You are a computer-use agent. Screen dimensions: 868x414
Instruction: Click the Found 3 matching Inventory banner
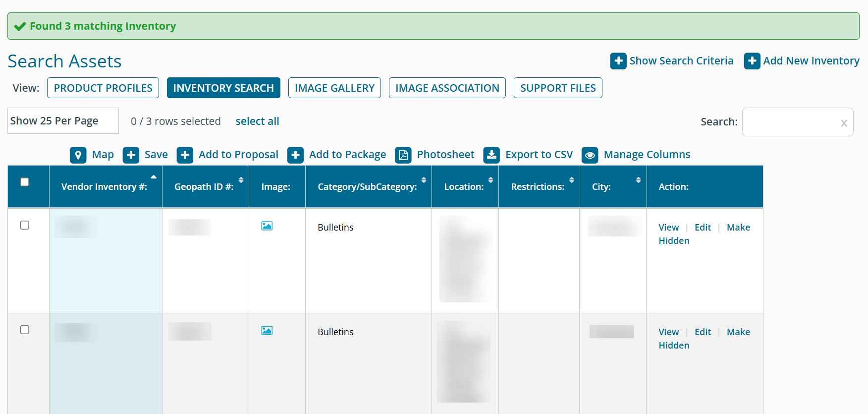(x=434, y=26)
